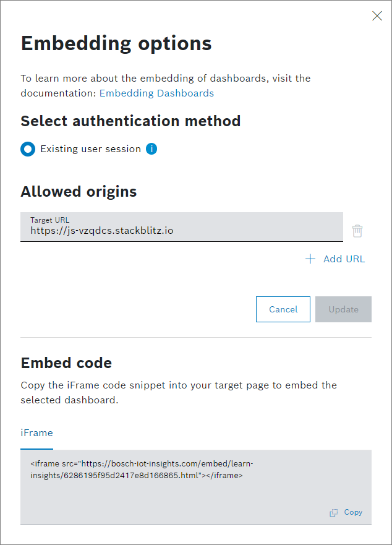The width and height of the screenshot is (392, 545).
Task: Click the Select authentication method heading
Action: click(130, 121)
